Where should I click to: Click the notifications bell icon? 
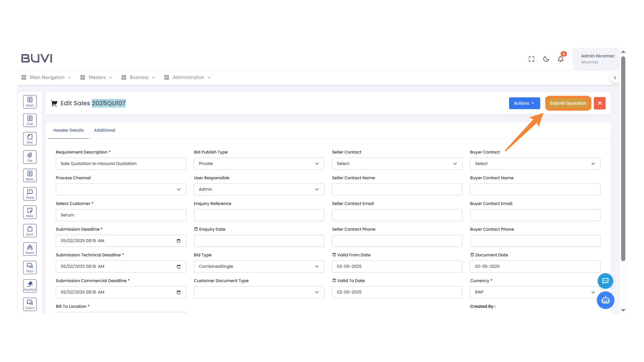point(560,59)
